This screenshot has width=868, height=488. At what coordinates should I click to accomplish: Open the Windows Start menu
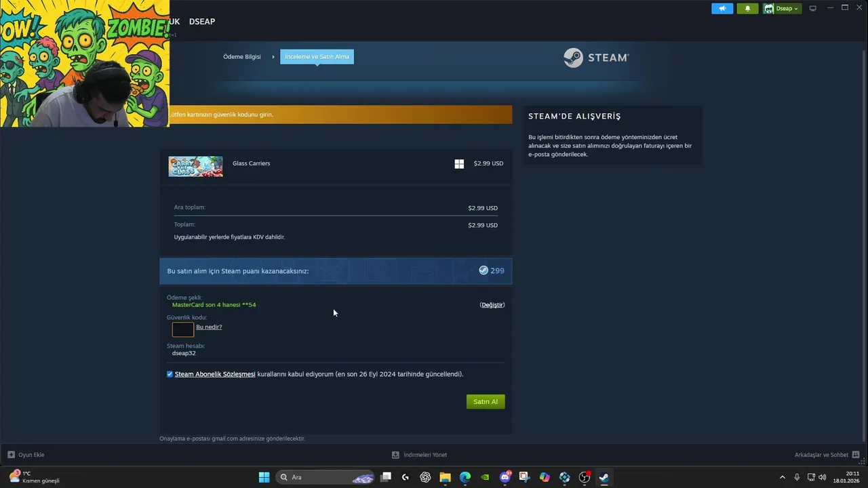pyautogui.click(x=264, y=477)
